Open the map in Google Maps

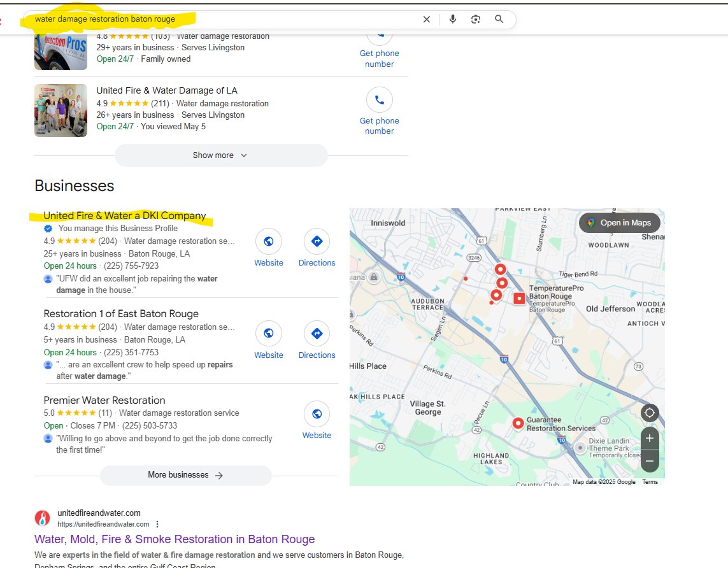619,223
